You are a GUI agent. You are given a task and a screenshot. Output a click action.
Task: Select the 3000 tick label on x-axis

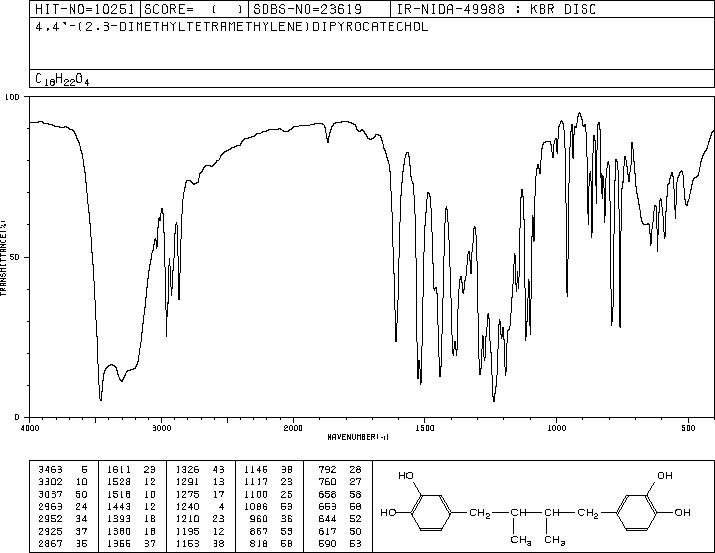[x=162, y=428]
